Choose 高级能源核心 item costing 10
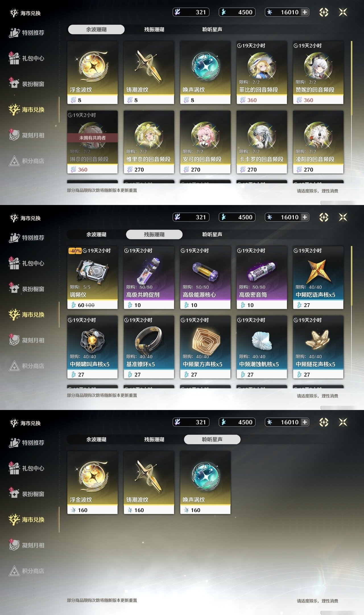Viewport: 364px width, 615px height. [x=205, y=278]
